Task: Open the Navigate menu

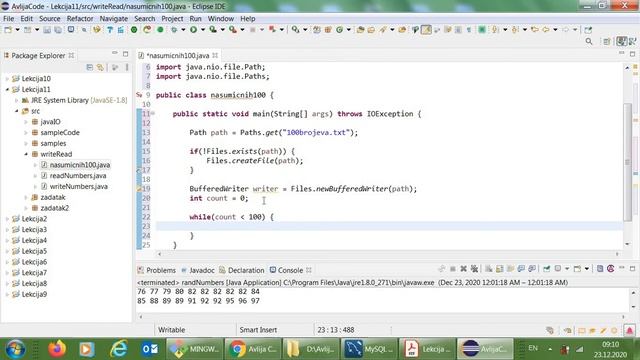Action: [113, 18]
